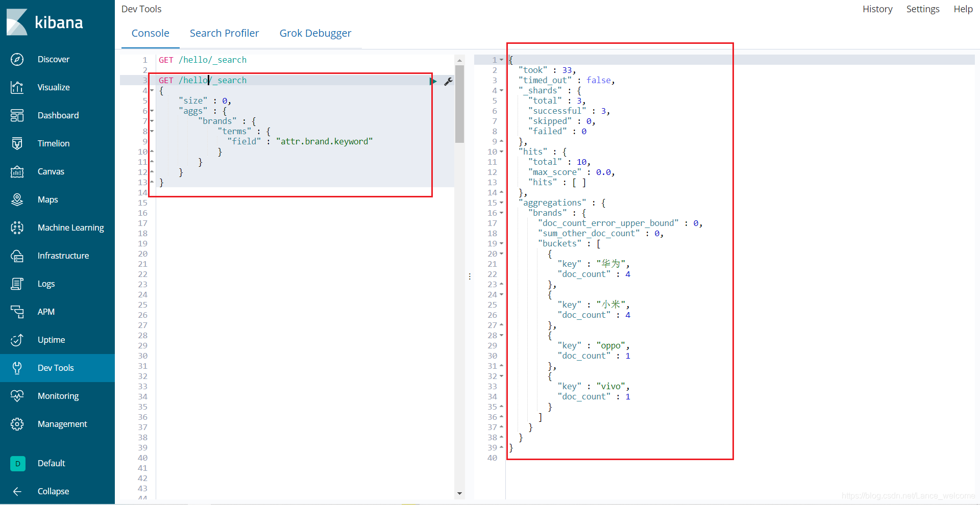Collapse response brands fold at line 16
Viewport: 980px width, 505px height.
click(501, 213)
